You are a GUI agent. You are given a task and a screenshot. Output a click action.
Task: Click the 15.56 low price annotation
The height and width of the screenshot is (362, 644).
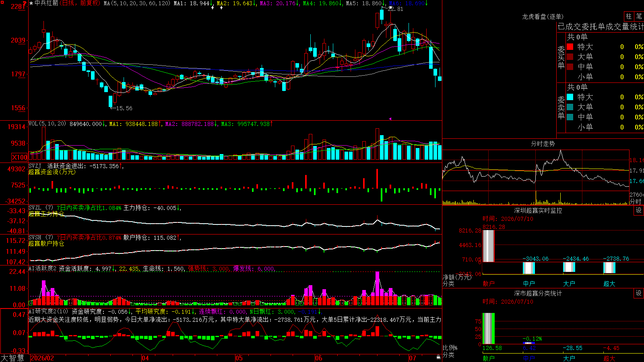[x=124, y=108]
